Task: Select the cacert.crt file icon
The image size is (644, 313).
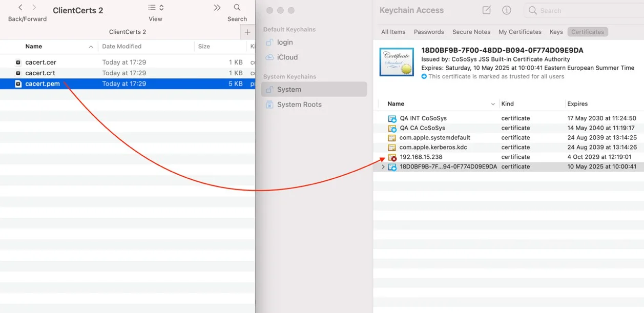Action: pyautogui.click(x=18, y=73)
